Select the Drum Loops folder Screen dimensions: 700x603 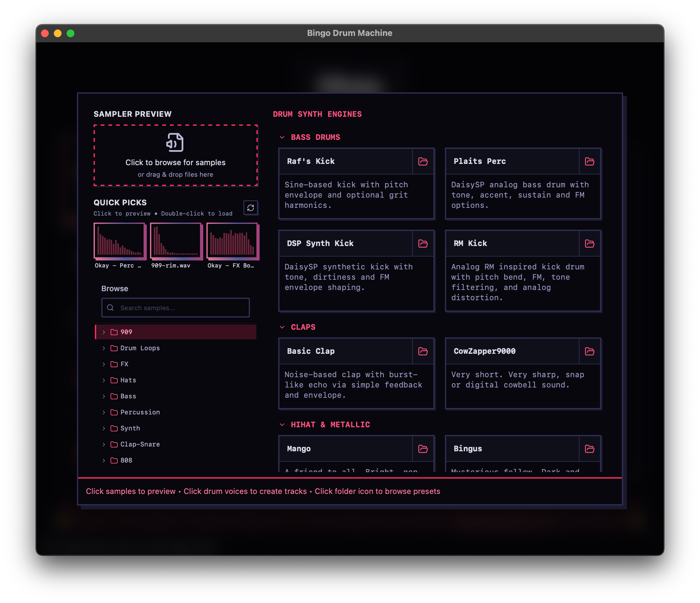click(x=140, y=348)
